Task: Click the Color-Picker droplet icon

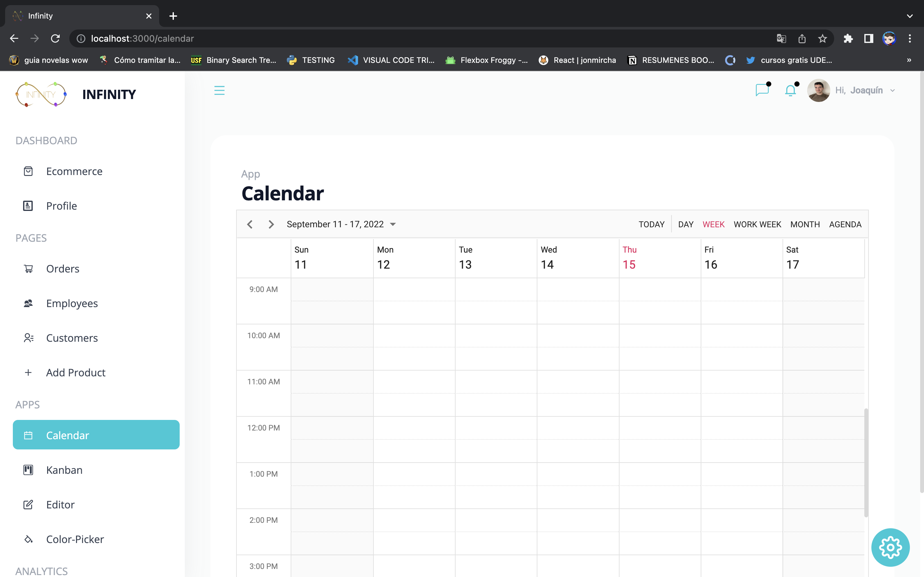Action: (x=28, y=539)
